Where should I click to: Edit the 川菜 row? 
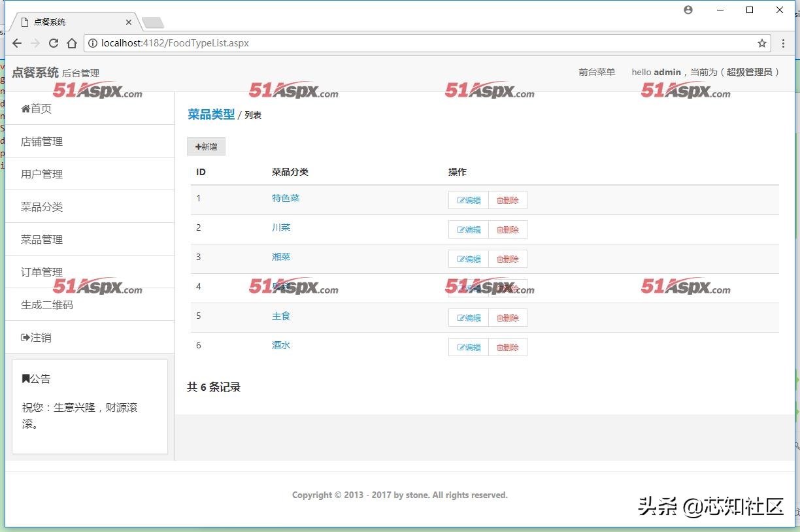[x=469, y=229]
